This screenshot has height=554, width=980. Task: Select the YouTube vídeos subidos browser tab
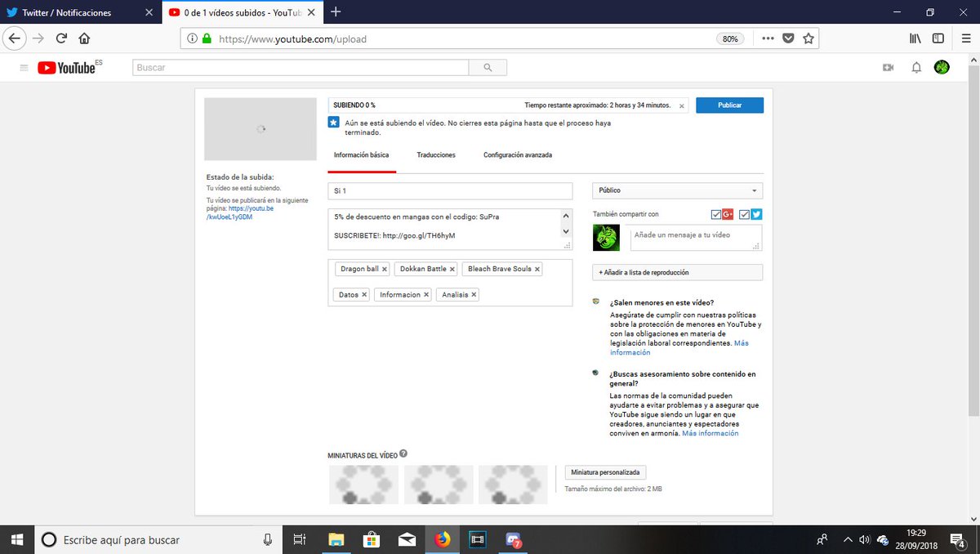(x=242, y=12)
